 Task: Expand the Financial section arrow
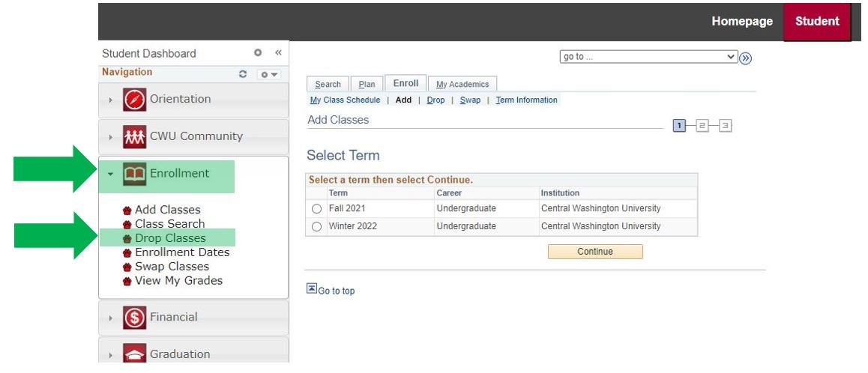click(x=111, y=318)
